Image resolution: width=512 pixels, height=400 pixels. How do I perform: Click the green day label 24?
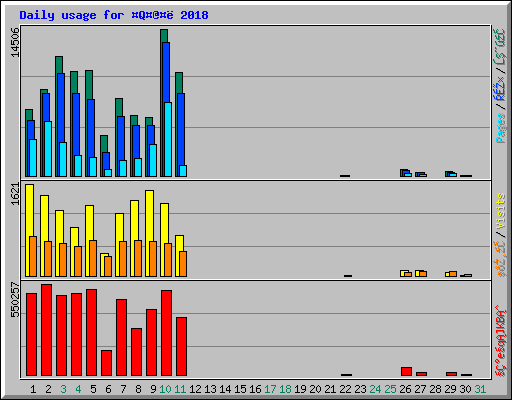click(x=375, y=389)
